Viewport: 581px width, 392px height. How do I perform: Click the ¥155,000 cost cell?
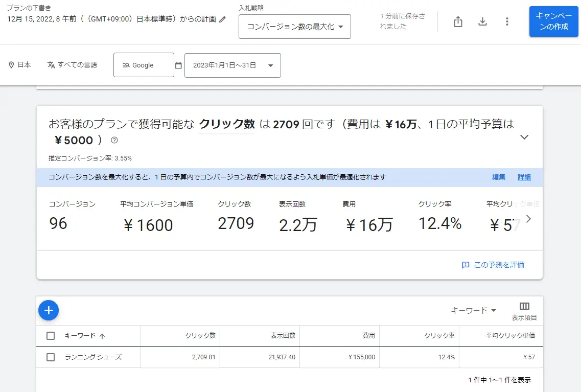(361, 357)
